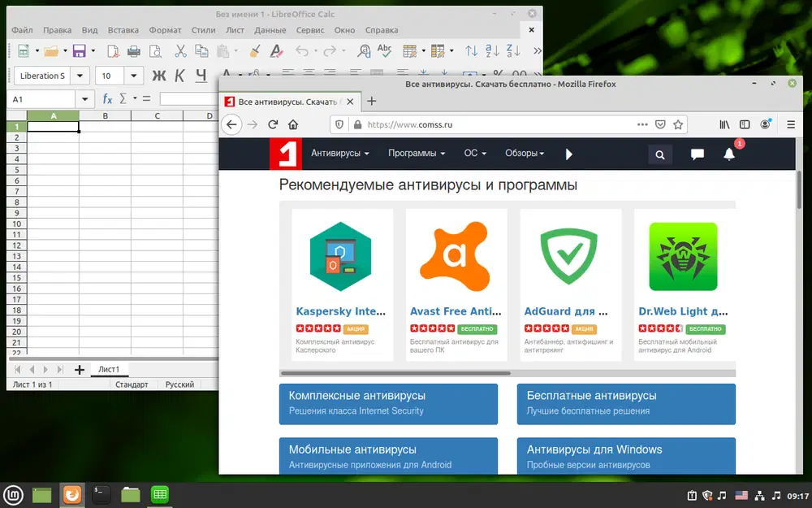This screenshot has width=812, height=508.
Task: Click the Print icon in Calc
Action: click(134, 50)
